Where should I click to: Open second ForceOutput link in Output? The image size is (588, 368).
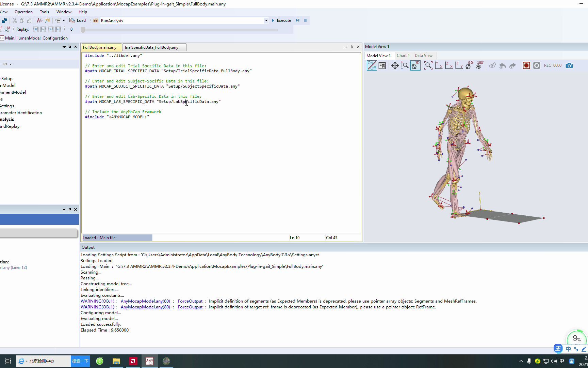point(190,307)
